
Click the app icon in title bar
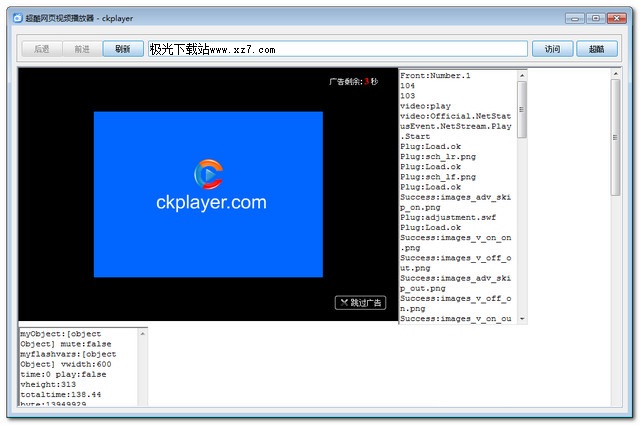tap(17, 18)
